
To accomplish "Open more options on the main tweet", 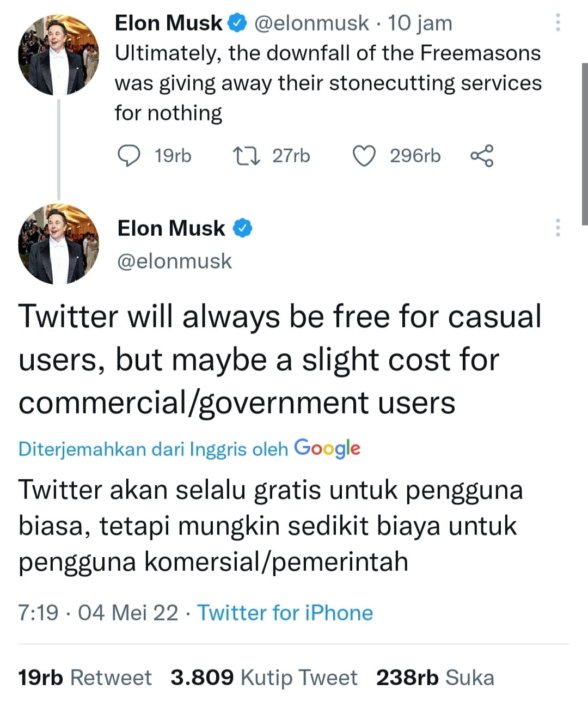I will 558,228.
